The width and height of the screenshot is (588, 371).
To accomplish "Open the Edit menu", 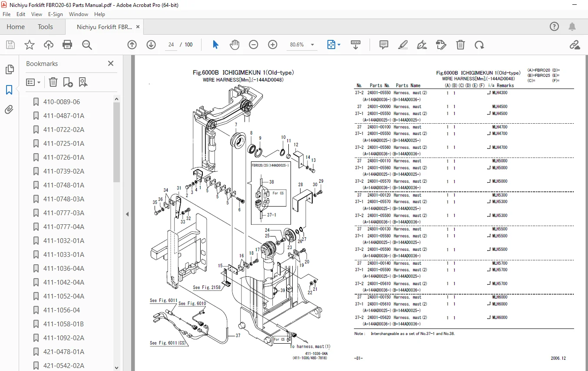I will (x=21, y=14).
